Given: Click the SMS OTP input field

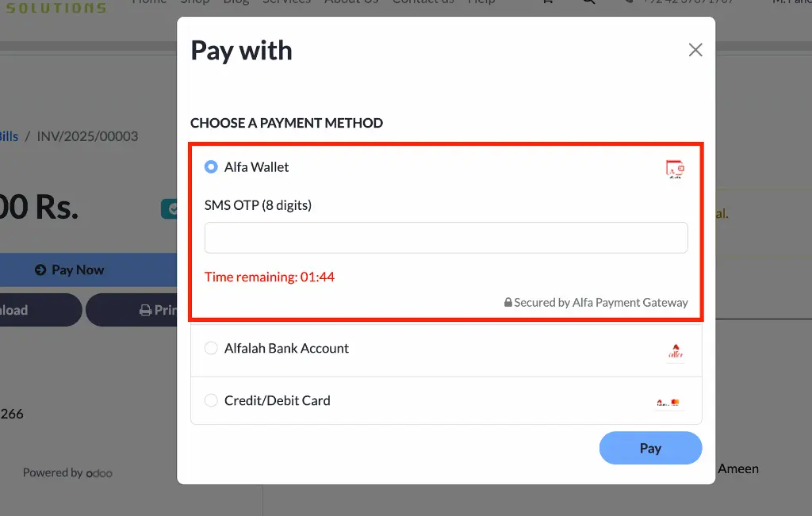Looking at the screenshot, I should 446,238.
